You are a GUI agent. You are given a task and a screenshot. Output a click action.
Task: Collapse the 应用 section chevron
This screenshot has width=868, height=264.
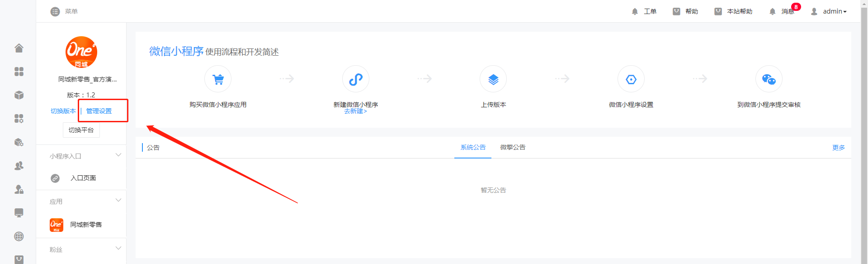(x=118, y=200)
